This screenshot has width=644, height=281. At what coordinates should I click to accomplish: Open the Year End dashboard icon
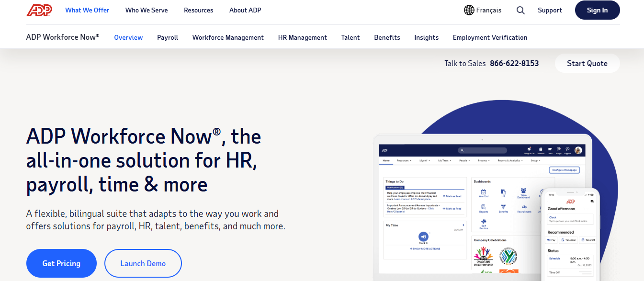click(484, 192)
